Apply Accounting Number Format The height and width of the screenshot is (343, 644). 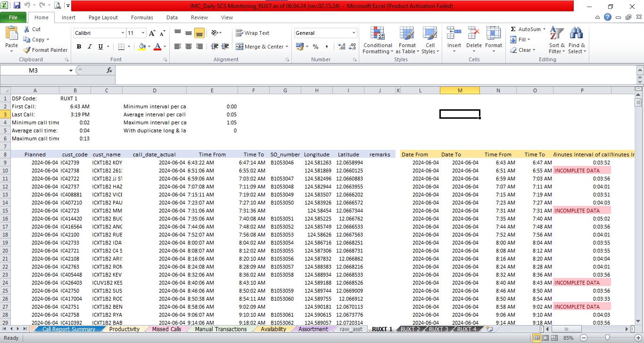[x=299, y=47]
